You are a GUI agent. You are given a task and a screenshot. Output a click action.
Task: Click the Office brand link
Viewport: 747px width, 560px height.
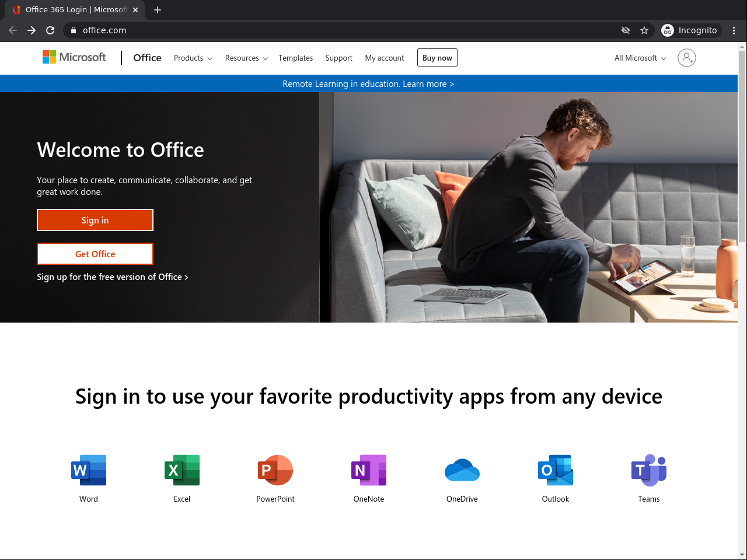coord(147,58)
